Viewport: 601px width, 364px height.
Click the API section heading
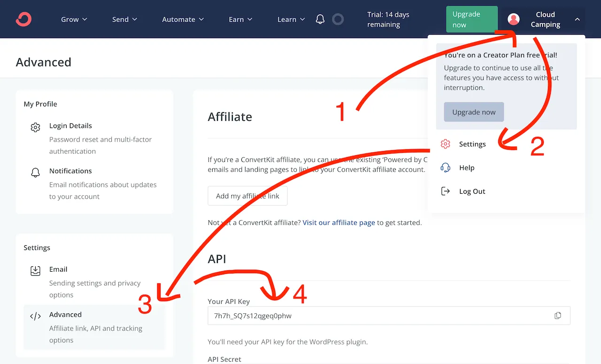coord(217,258)
